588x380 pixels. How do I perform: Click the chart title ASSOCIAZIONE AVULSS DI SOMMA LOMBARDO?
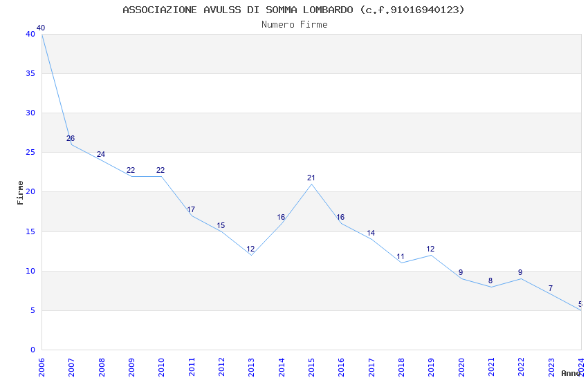click(x=293, y=10)
